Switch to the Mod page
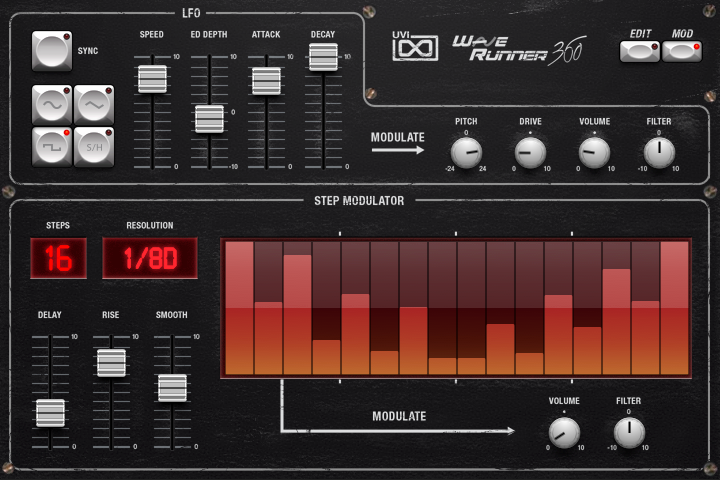The image size is (720, 480). pos(682,51)
